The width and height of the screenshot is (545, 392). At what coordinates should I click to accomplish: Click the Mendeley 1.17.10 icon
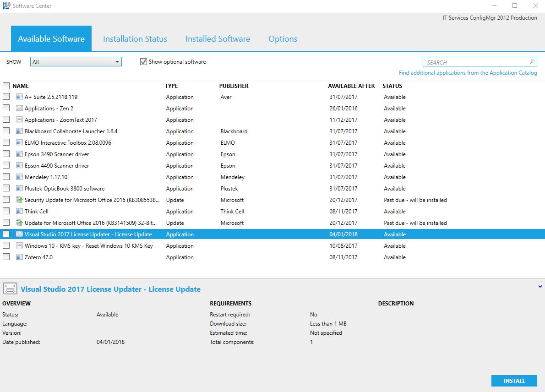[x=19, y=177]
